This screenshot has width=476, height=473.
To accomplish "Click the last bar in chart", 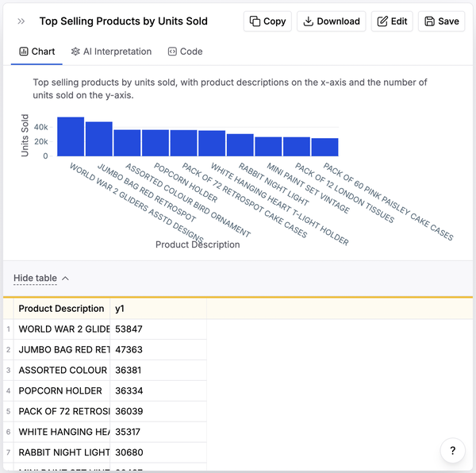I will tap(325, 148).
